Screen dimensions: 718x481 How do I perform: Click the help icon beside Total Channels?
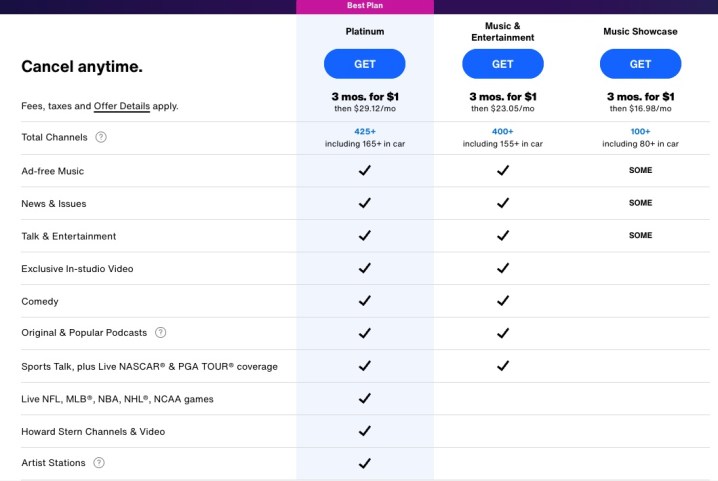(101, 138)
